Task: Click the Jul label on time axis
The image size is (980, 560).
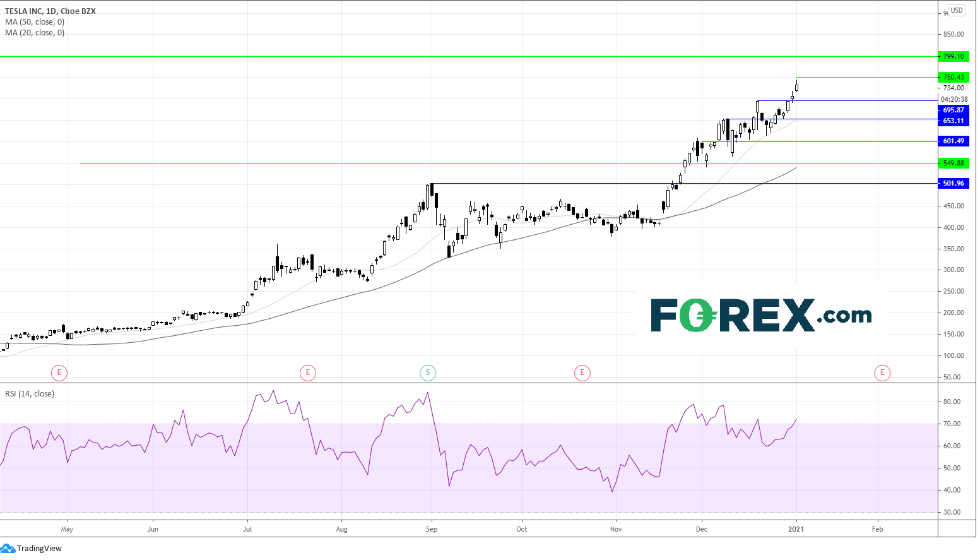Action: pos(247,530)
